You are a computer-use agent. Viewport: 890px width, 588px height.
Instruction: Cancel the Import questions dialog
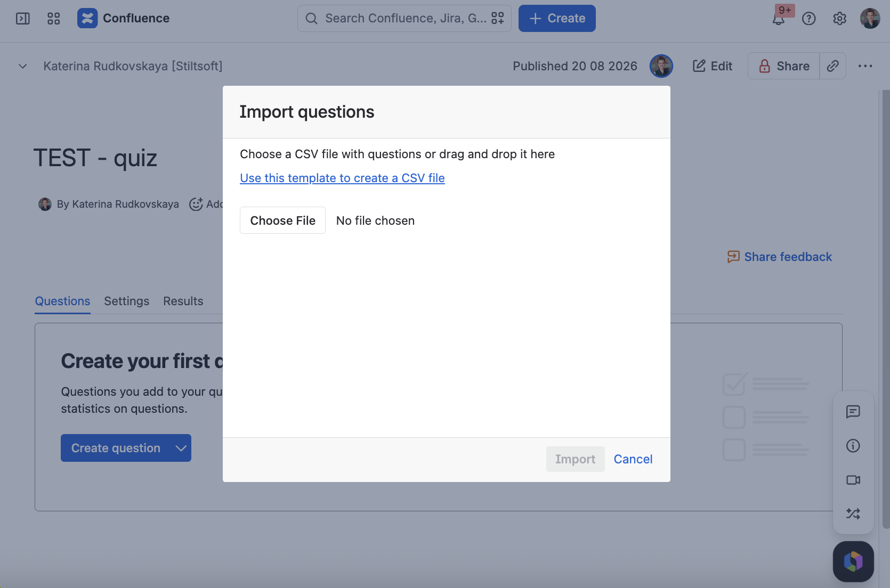[x=633, y=459]
